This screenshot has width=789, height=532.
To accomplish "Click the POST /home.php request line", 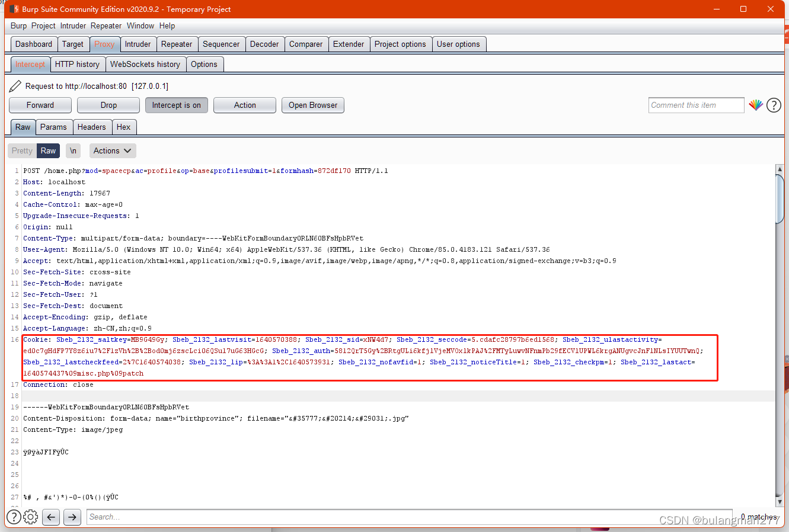I will pos(206,171).
